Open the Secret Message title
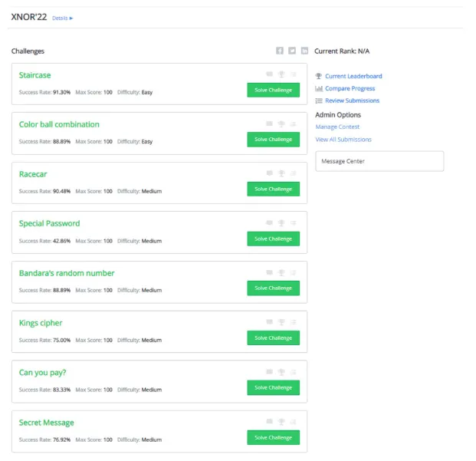Image resolution: width=476 pixels, height=461 pixels. pos(46,423)
